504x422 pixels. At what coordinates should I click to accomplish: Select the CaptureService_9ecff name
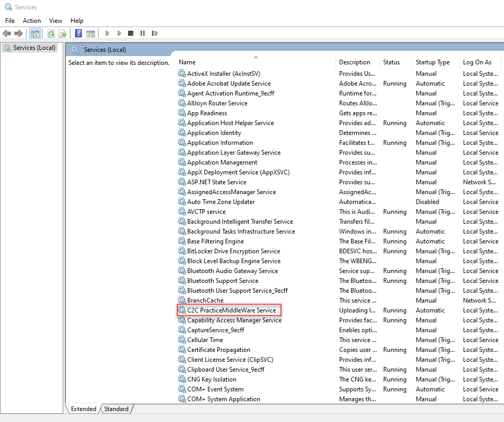pos(216,330)
